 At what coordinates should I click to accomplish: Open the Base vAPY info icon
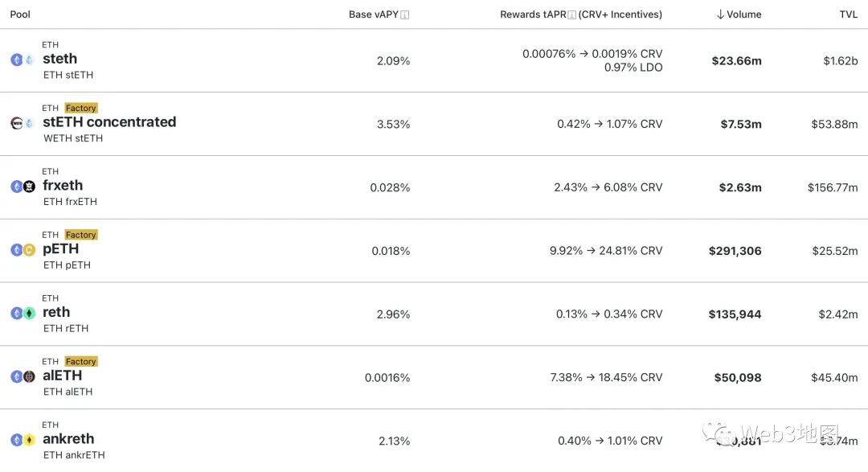click(x=405, y=14)
